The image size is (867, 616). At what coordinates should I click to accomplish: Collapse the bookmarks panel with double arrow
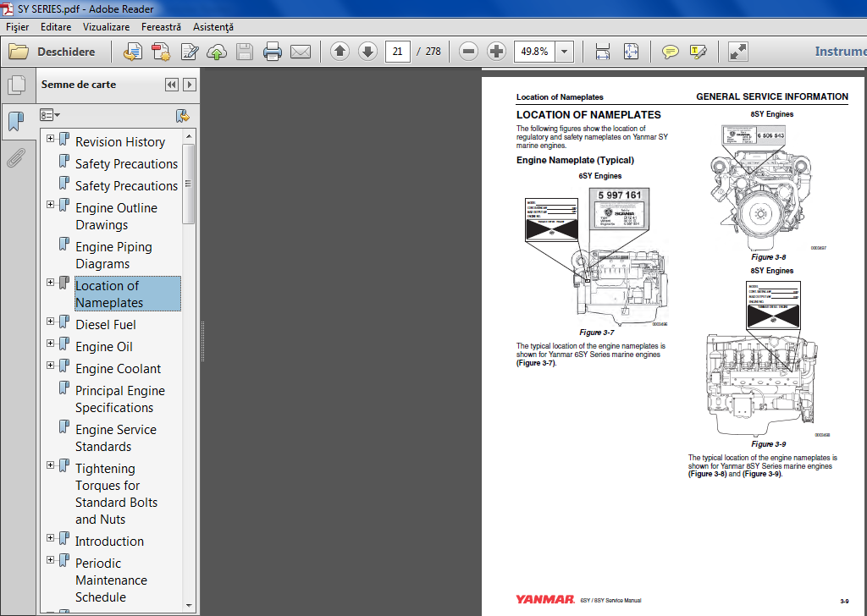tap(172, 85)
